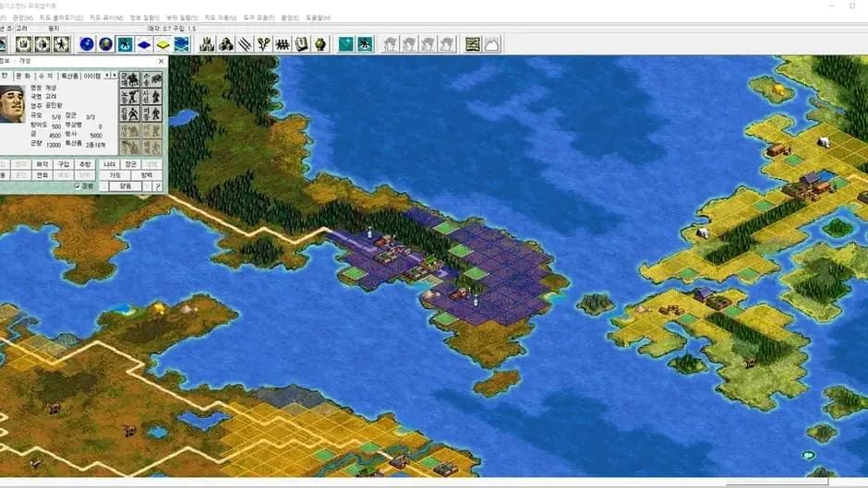The width and height of the screenshot is (868, 488).
Task: Toggle the checkbox above the 닫음 button
Action: [78, 186]
